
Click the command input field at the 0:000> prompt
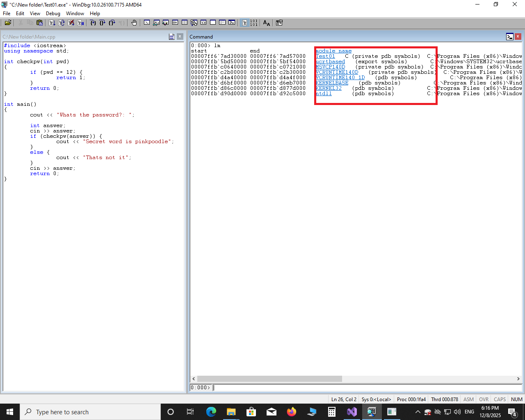click(x=365, y=388)
